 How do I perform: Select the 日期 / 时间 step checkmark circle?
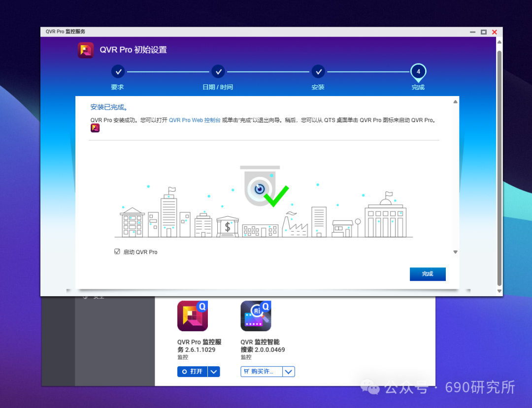pyautogui.click(x=218, y=71)
